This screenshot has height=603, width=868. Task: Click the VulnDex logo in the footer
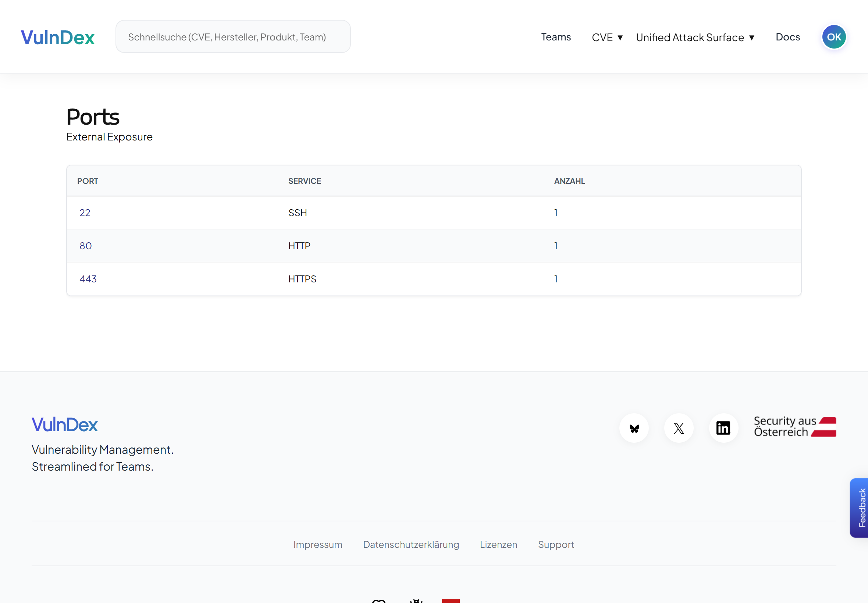[64, 424]
